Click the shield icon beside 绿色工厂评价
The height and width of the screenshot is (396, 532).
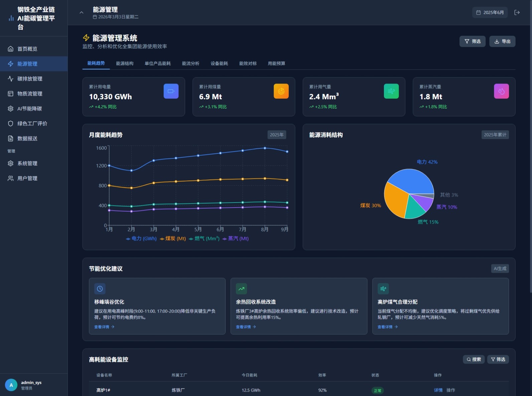pos(11,124)
